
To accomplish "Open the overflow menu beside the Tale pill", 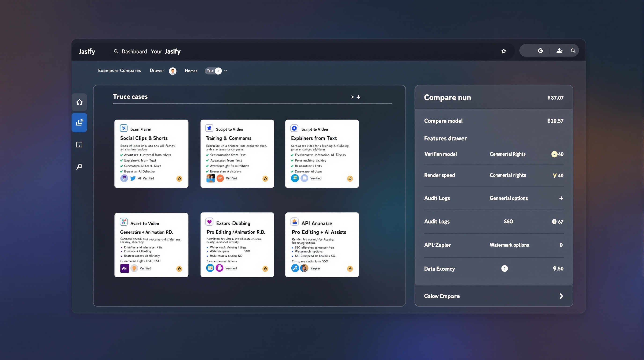I will tap(226, 71).
